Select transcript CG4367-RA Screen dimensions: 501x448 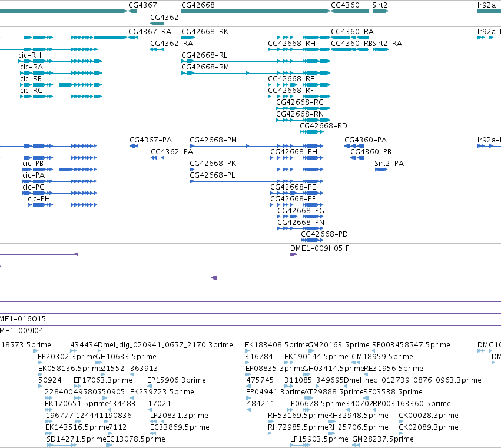click(x=150, y=32)
